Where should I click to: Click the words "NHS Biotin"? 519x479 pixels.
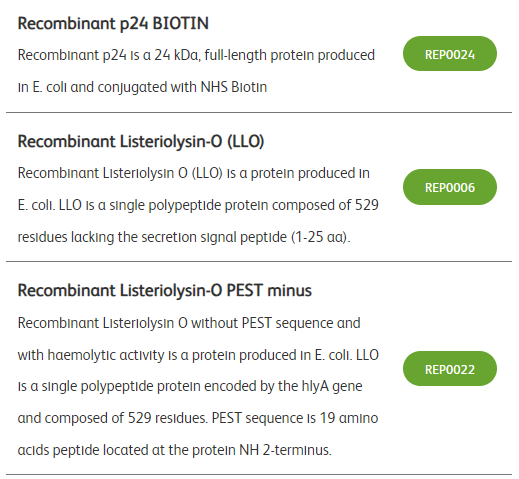(x=234, y=87)
